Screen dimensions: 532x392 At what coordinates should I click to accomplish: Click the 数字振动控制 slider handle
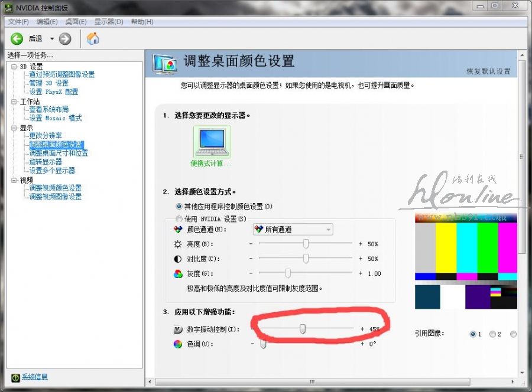coord(303,329)
